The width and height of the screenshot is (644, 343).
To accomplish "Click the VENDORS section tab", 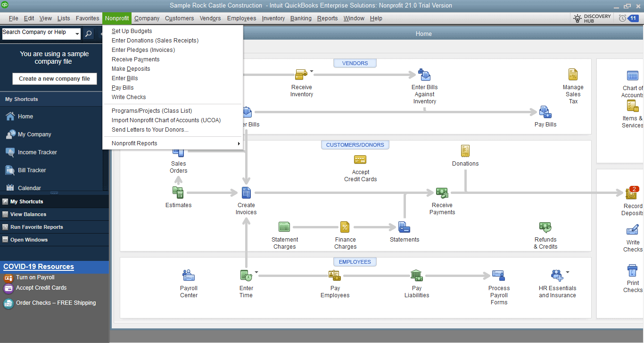I will 355,63.
